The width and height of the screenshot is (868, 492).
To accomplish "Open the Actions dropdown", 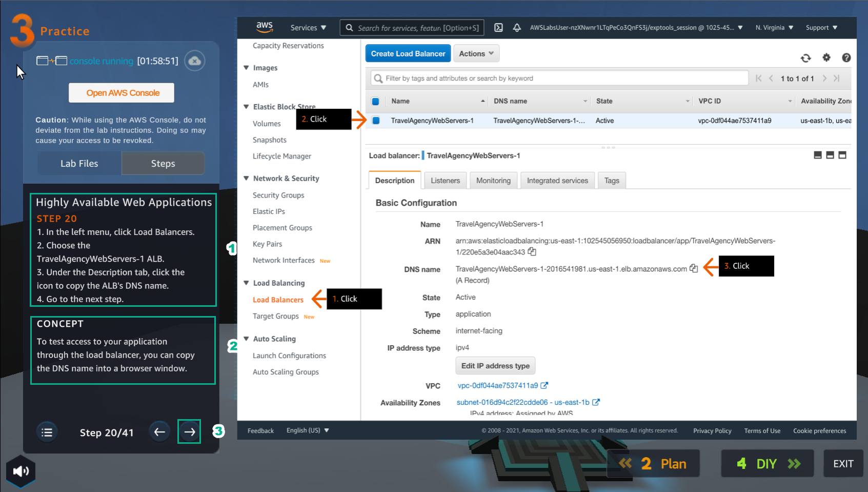I will [476, 53].
